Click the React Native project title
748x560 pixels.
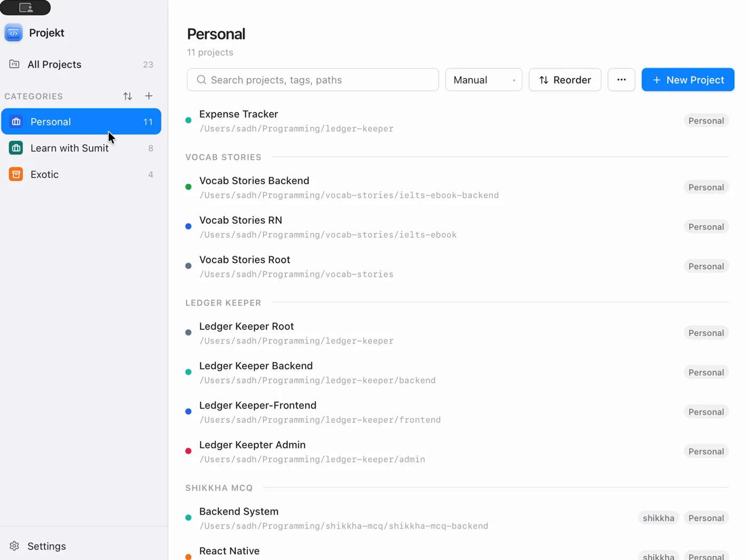[x=229, y=551]
